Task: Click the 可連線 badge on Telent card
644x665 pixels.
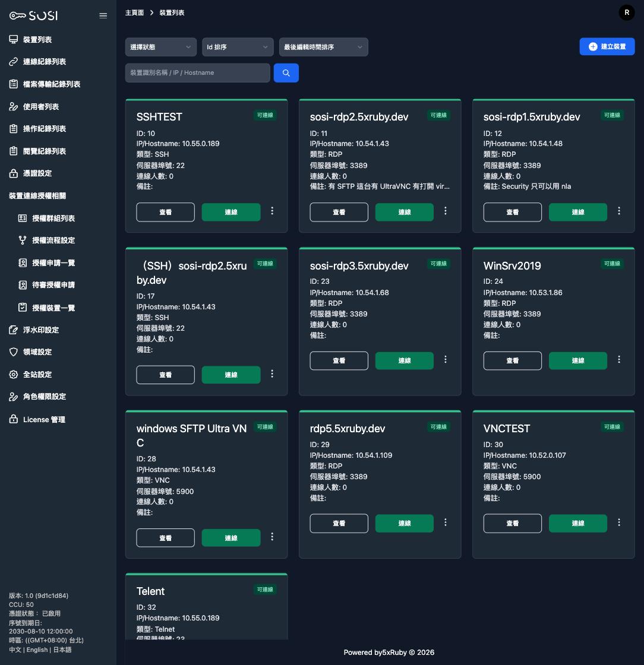Action: click(265, 590)
